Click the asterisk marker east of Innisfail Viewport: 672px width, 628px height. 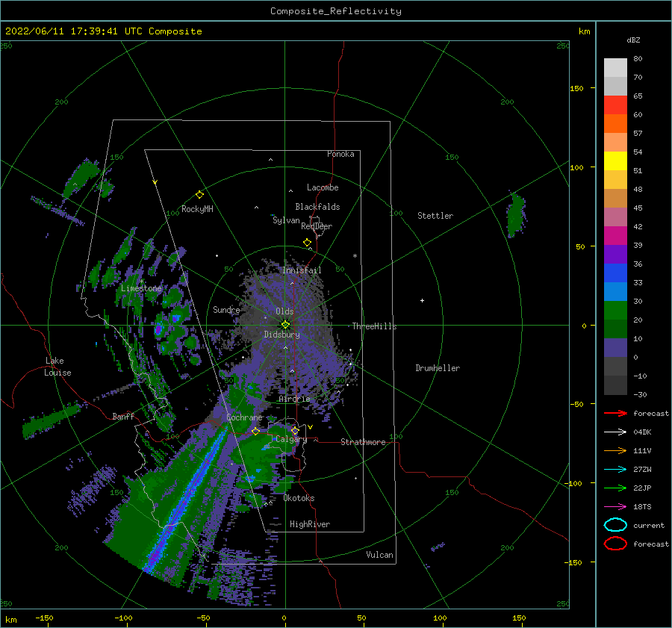tap(355, 256)
